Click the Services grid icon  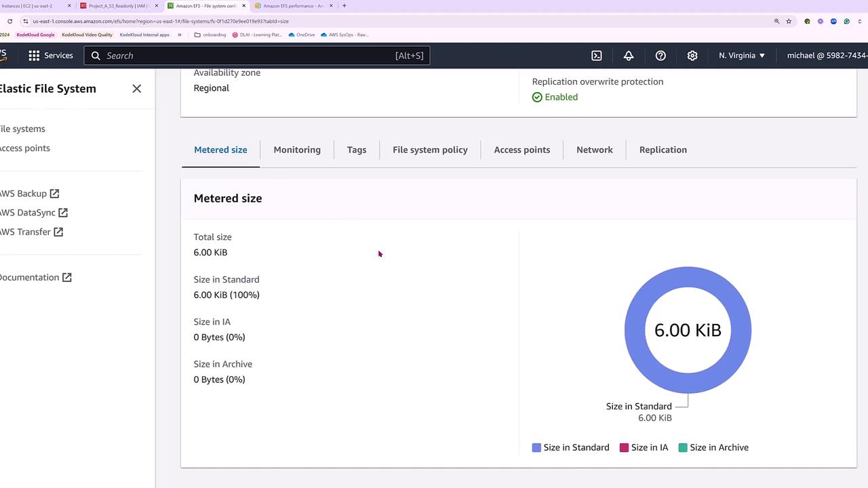pyautogui.click(x=34, y=56)
